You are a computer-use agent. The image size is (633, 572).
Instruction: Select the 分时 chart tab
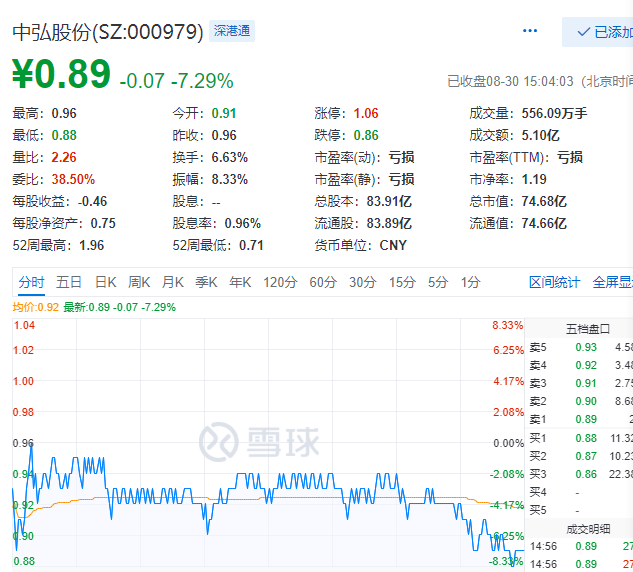31,282
